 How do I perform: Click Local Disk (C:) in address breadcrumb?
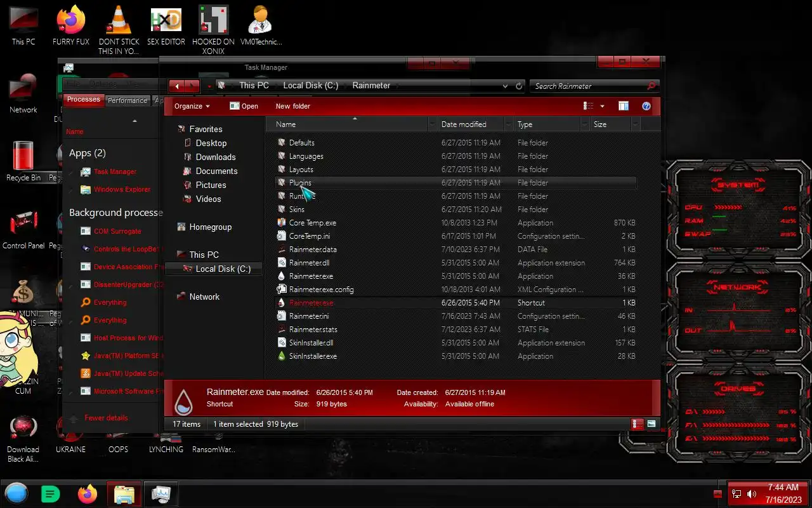(310, 85)
